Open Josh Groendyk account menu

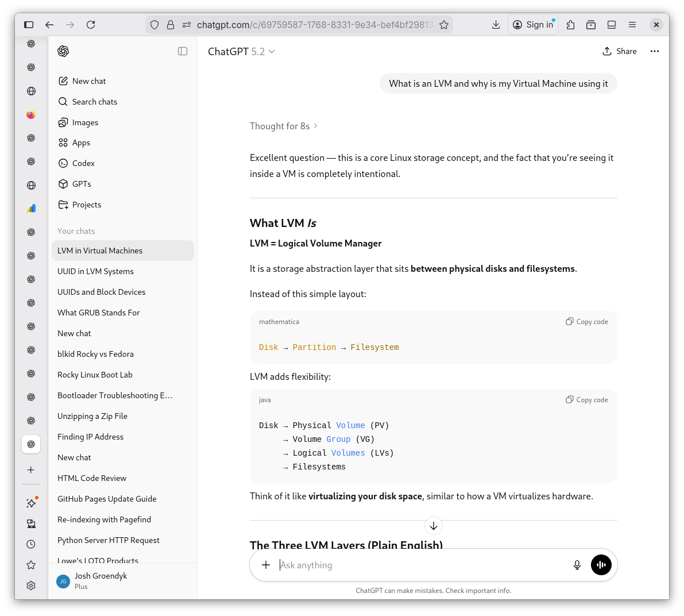[101, 580]
